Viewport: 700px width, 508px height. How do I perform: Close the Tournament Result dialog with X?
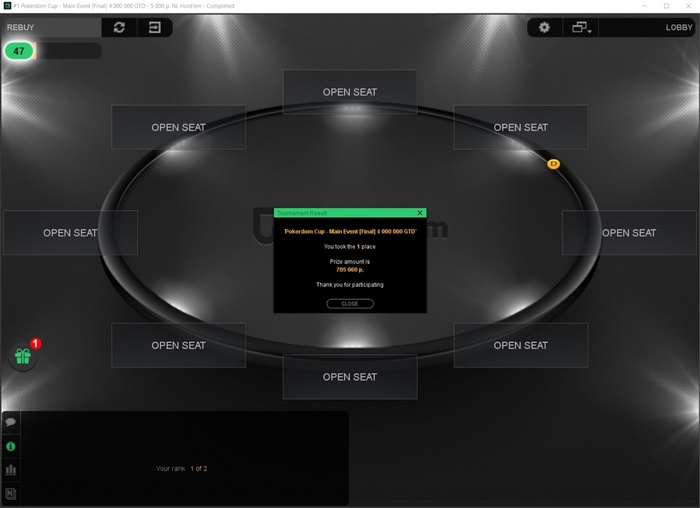point(420,213)
